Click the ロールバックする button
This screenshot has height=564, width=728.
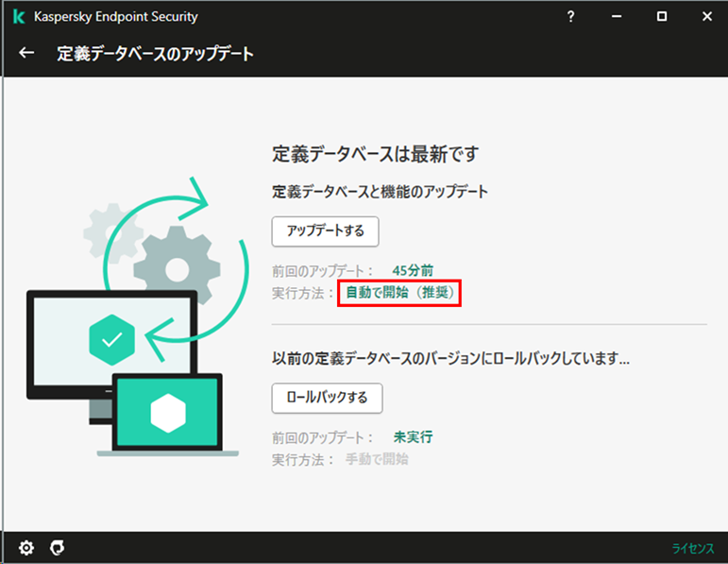[x=327, y=398]
